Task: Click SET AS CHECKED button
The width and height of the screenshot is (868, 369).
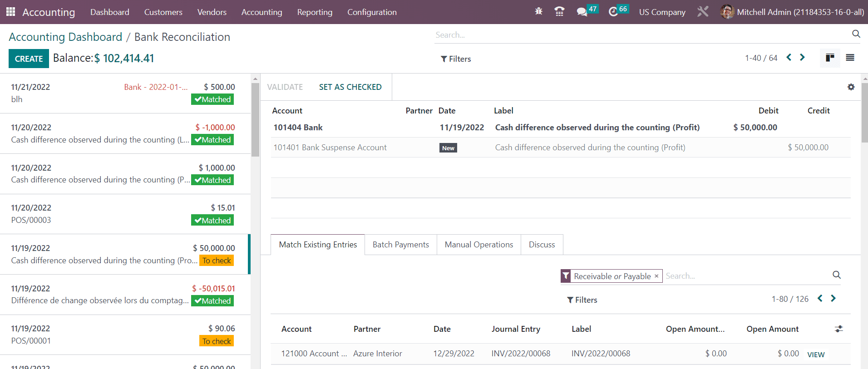Action: (x=350, y=87)
